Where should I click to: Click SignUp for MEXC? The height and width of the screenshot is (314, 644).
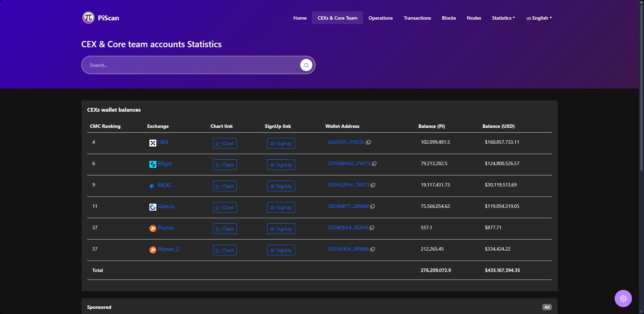281,186
